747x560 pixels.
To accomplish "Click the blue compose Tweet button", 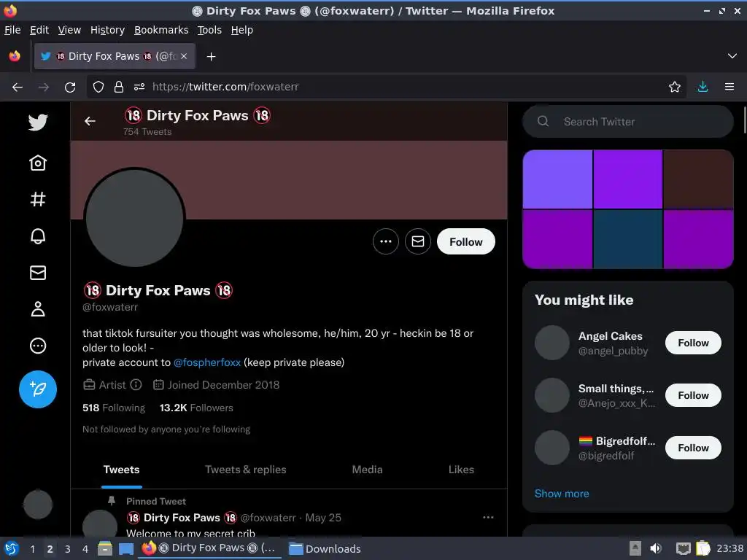I will click(x=38, y=389).
